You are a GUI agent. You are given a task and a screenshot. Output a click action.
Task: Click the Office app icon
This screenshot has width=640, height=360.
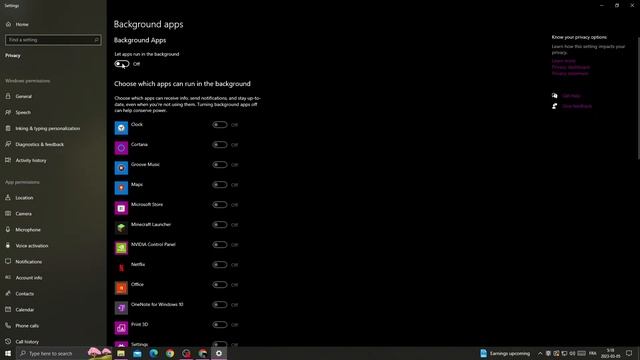pyautogui.click(x=121, y=288)
